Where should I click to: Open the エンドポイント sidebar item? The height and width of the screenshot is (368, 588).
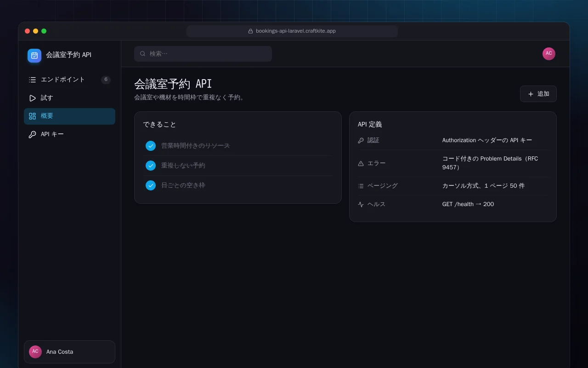69,80
